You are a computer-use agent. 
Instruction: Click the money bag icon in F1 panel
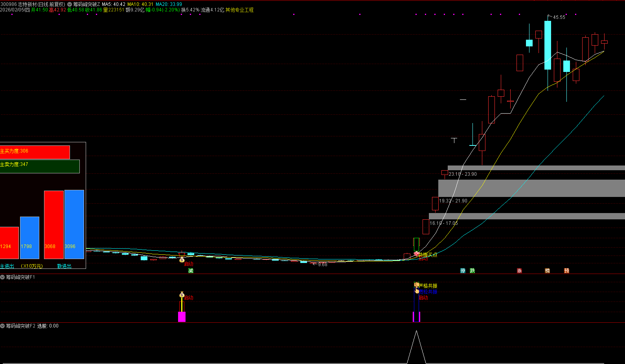point(182,294)
